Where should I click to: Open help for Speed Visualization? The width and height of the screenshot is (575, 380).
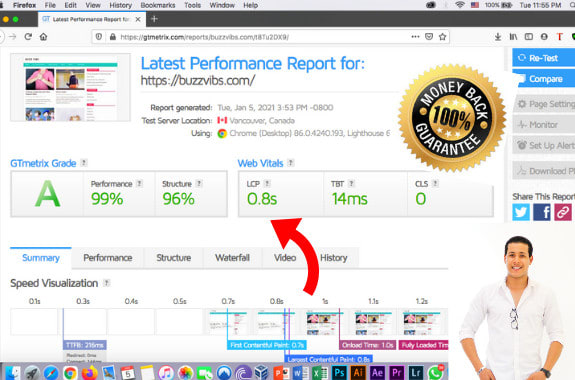point(106,283)
